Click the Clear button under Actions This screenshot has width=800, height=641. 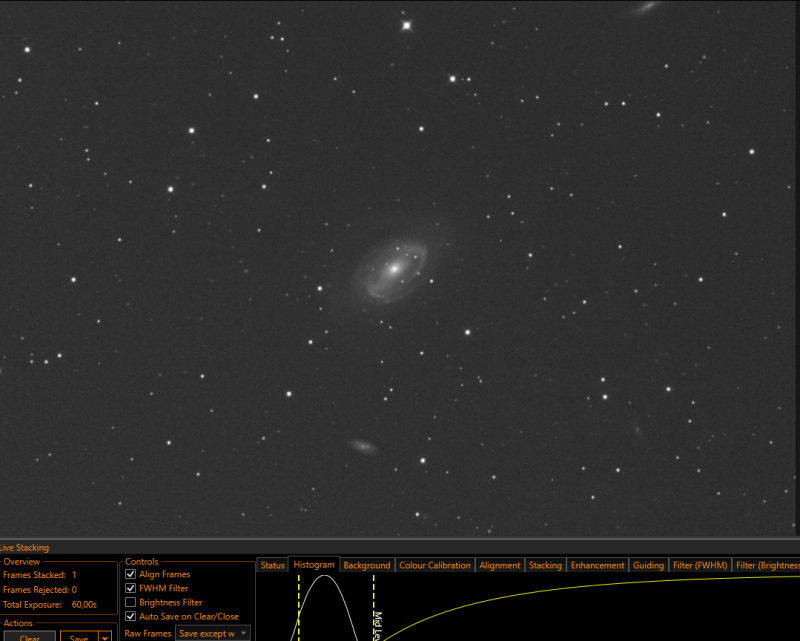(30, 637)
